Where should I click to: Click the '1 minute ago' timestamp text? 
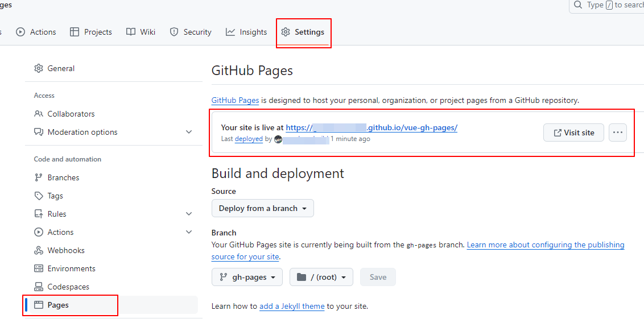point(350,139)
